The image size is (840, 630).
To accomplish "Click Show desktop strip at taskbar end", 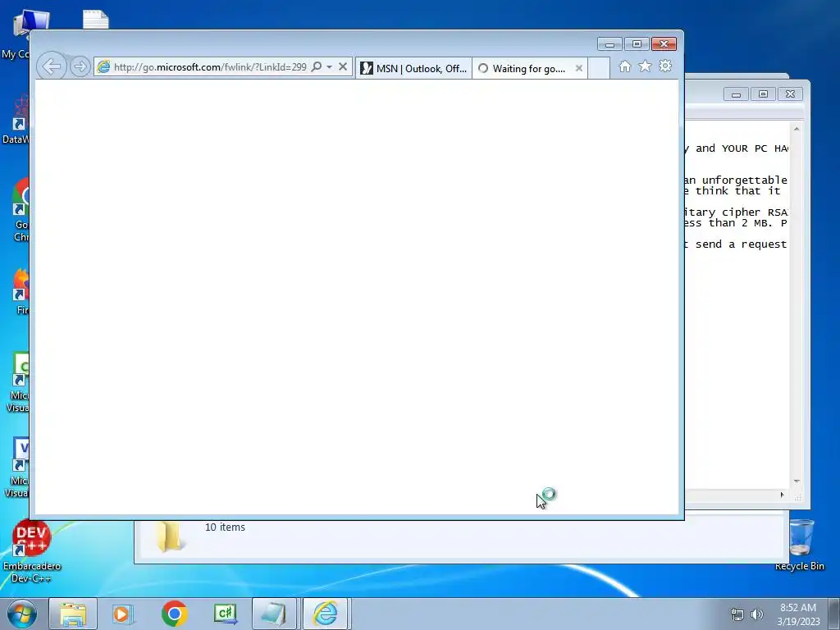I will [834, 614].
